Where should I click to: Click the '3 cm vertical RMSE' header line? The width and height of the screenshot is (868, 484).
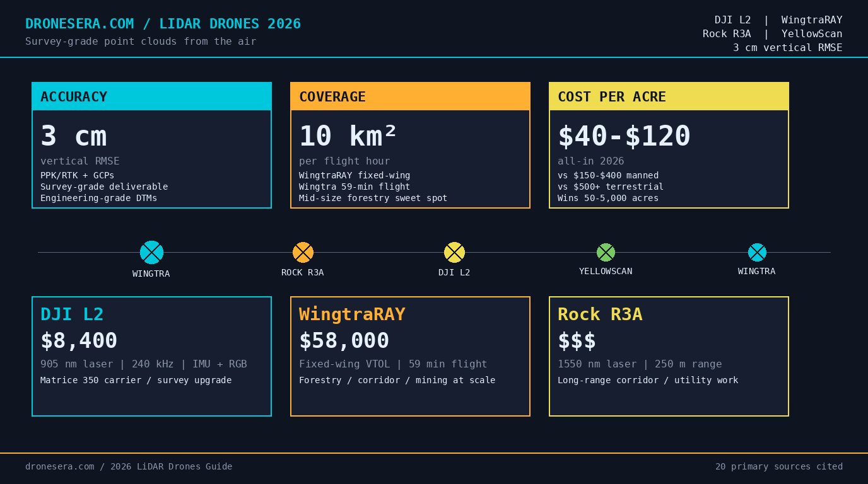click(x=788, y=48)
